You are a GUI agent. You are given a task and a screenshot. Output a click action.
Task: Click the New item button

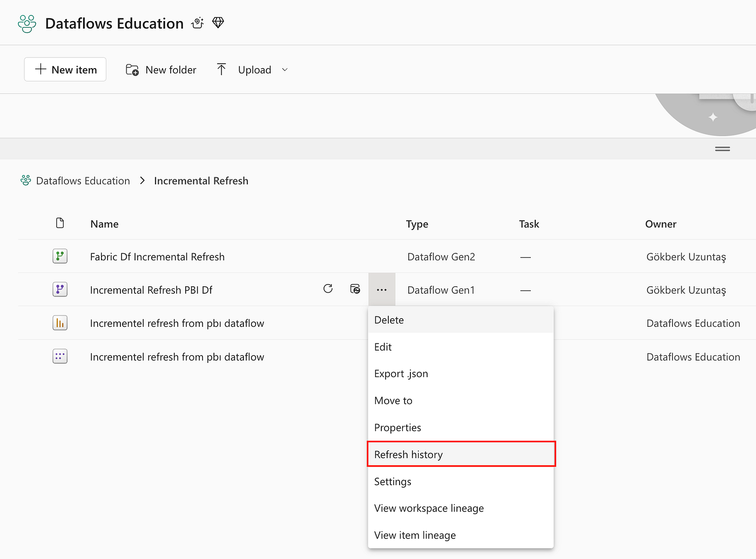(x=65, y=70)
